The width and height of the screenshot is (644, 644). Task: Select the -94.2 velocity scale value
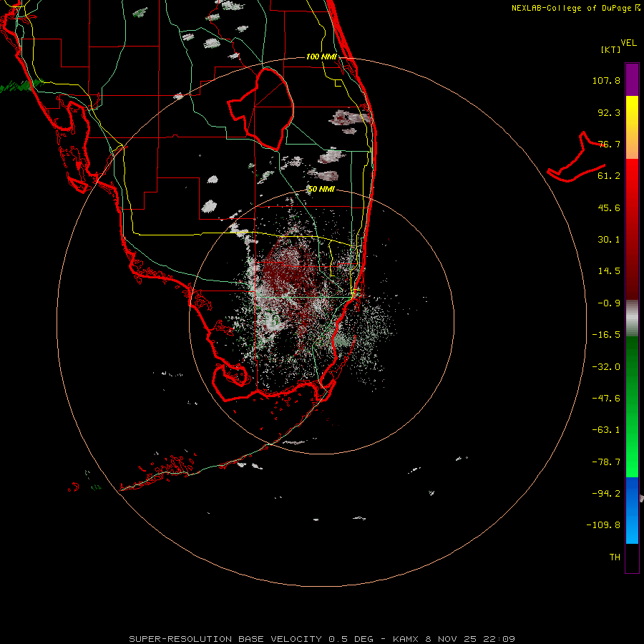606,494
